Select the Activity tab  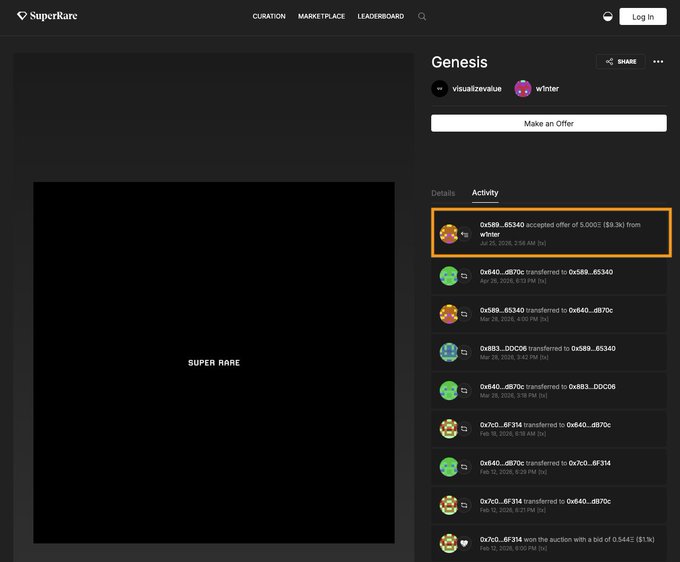[x=485, y=193]
